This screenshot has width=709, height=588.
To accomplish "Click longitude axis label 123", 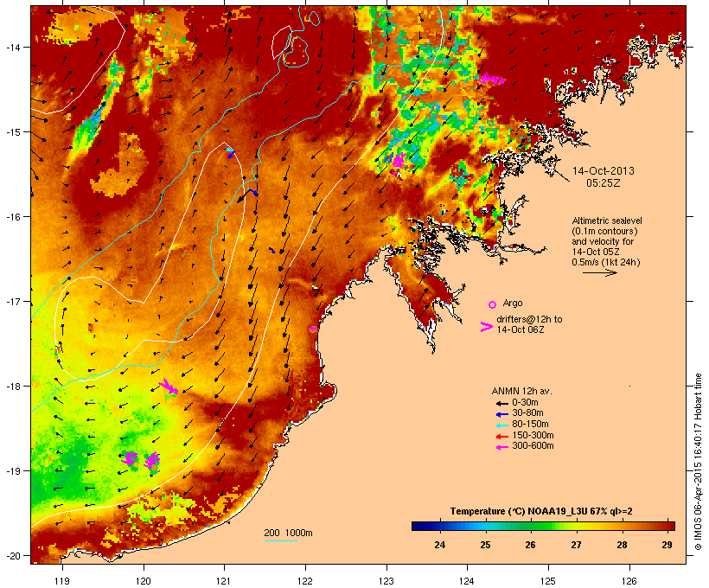I will [x=386, y=581].
